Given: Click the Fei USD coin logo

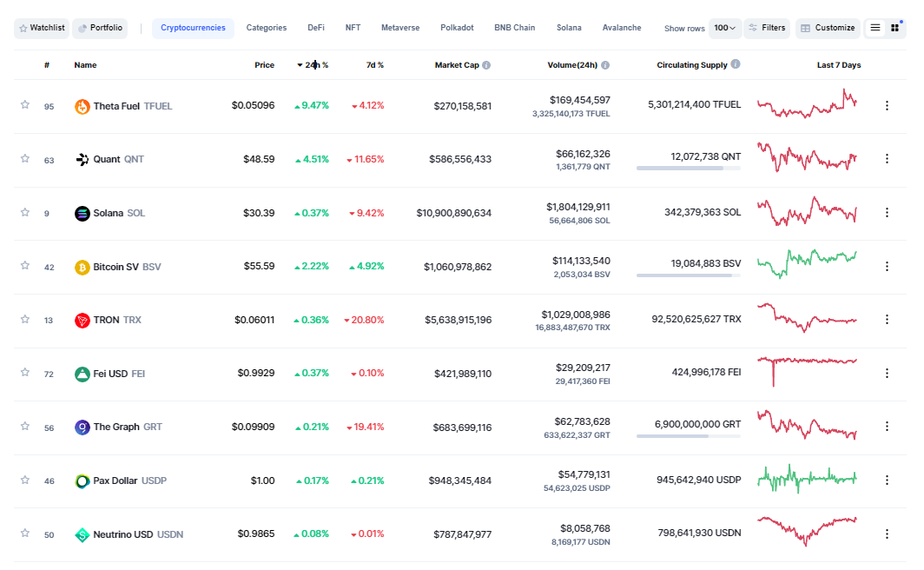Looking at the screenshot, I should click(82, 374).
